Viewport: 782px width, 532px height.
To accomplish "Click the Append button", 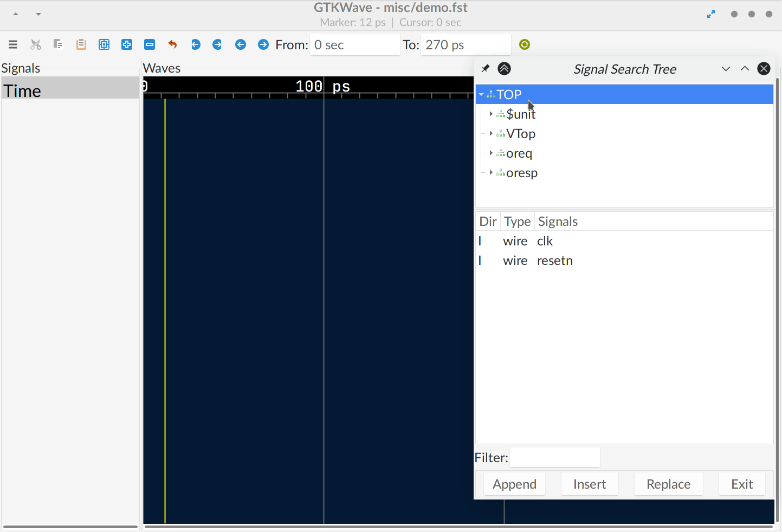I will tap(514, 484).
